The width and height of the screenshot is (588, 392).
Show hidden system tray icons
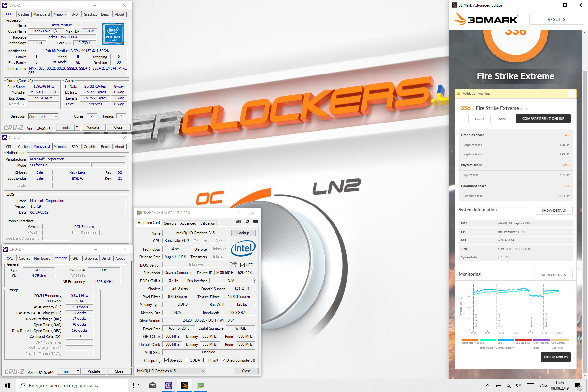point(488,385)
